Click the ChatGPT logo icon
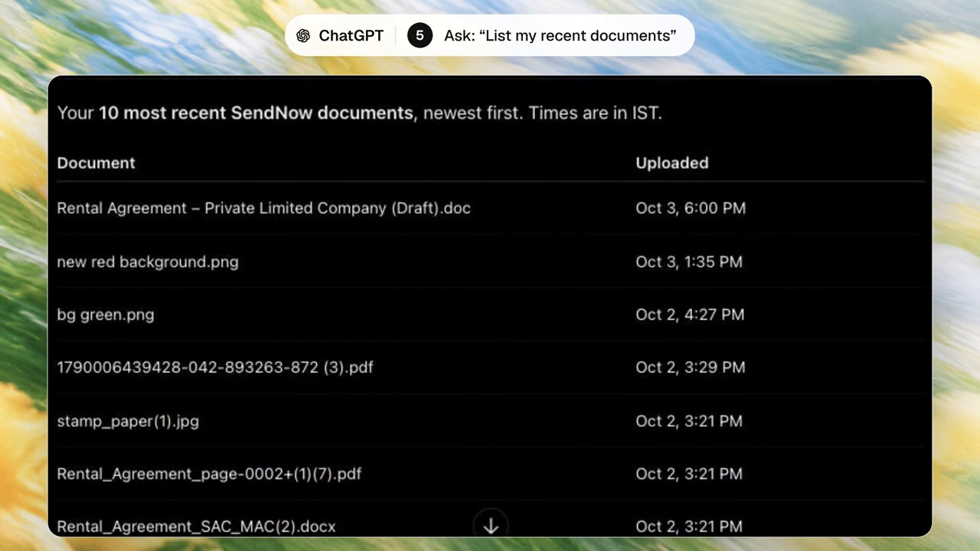980x551 pixels. pyautogui.click(x=303, y=36)
